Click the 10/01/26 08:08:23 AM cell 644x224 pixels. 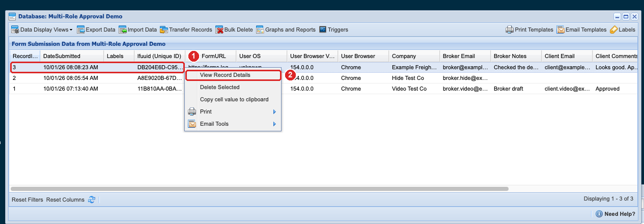71,67
